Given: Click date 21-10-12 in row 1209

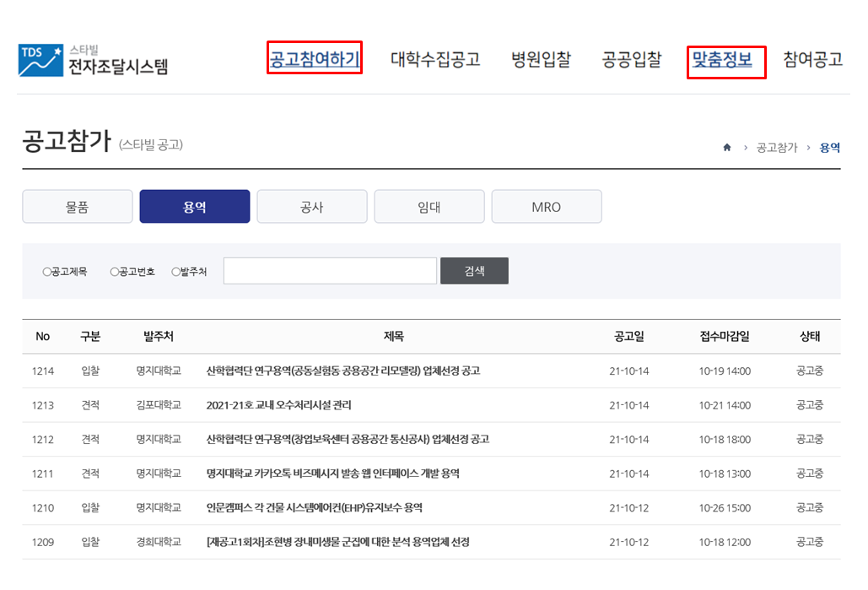Looking at the screenshot, I should (x=629, y=543).
